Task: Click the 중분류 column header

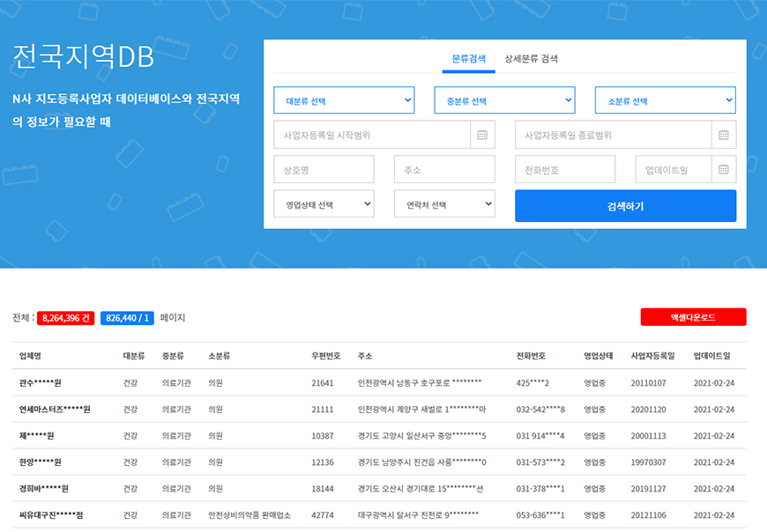Action: coord(173,356)
